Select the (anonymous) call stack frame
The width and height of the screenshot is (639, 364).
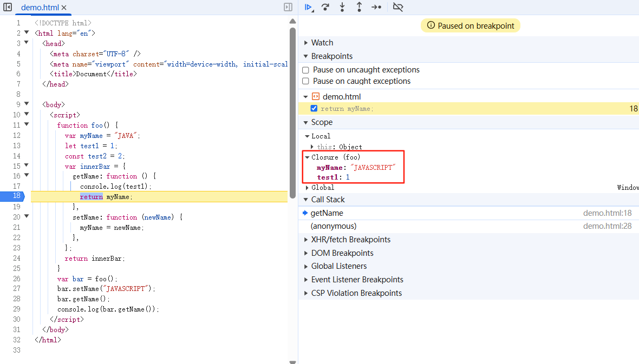click(334, 226)
